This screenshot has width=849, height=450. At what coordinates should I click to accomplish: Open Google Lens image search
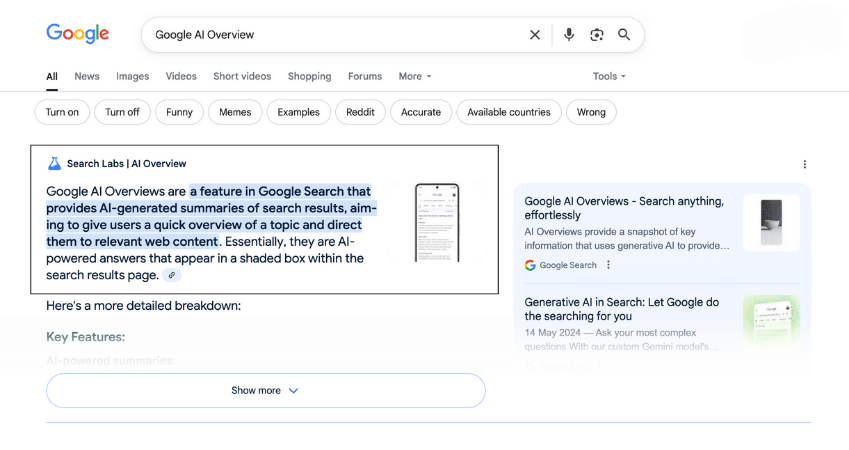point(597,35)
